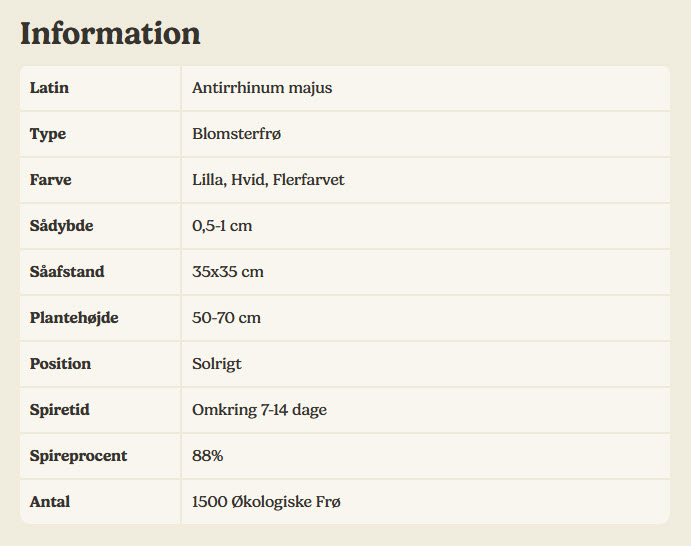Click the Spireprocent row label
Screen dimensions: 691x546
(78, 456)
